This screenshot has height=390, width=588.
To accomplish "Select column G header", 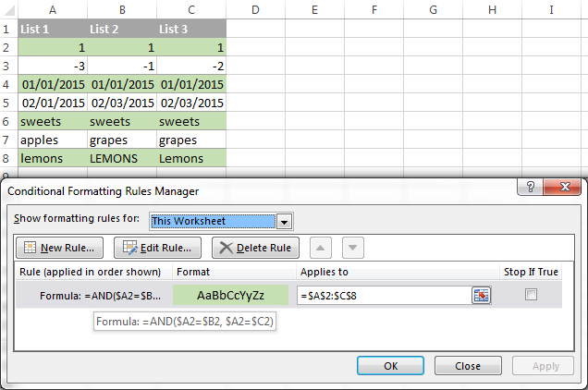I will pos(433,10).
